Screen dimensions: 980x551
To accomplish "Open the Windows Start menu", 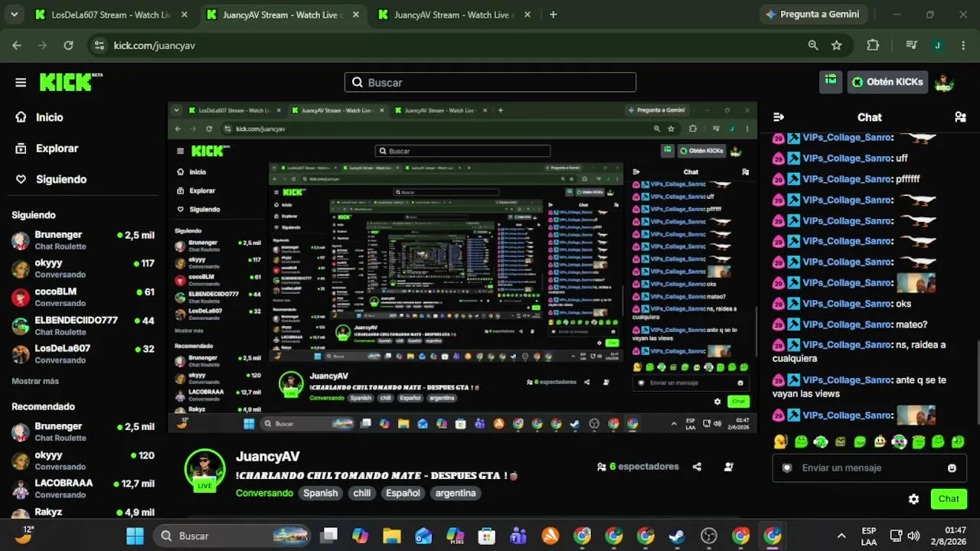I will (x=135, y=536).
